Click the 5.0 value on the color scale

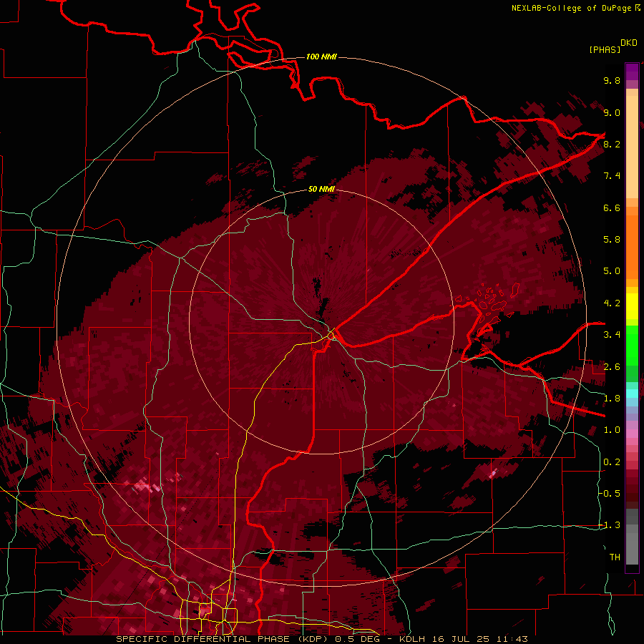[612, 271]
